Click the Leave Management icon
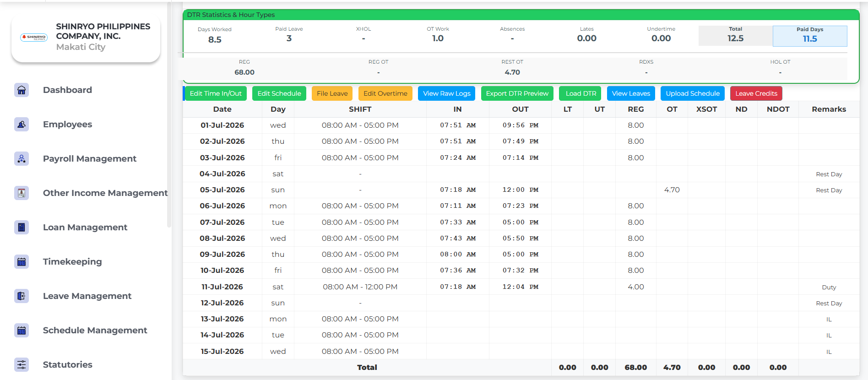This screenshot has width=868, height=380. coord(22,296)
